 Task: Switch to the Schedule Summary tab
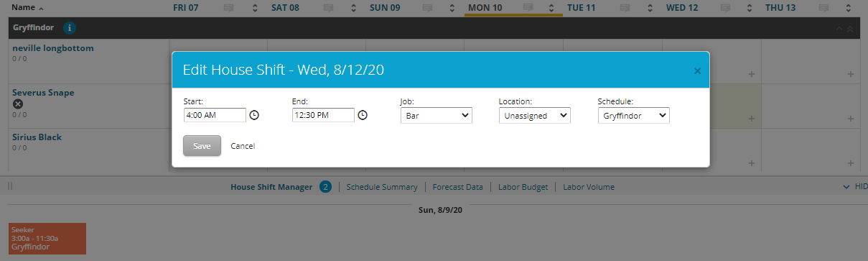382,187
